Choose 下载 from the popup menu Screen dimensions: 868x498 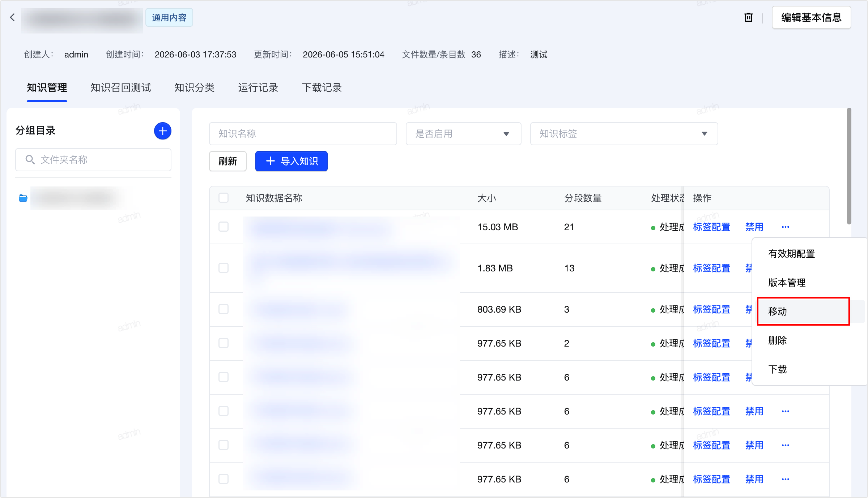pos(809,369)
